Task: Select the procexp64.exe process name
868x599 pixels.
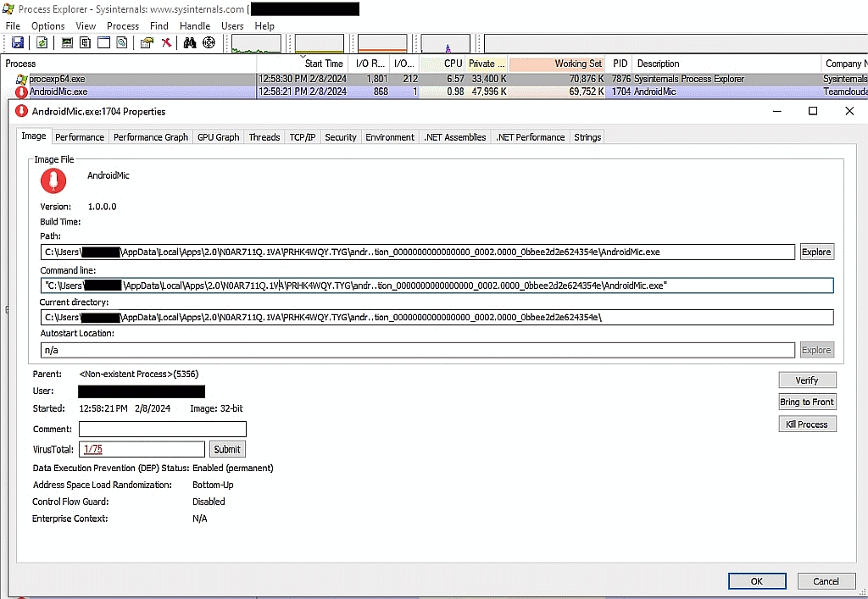Action: tap(57, 79)
